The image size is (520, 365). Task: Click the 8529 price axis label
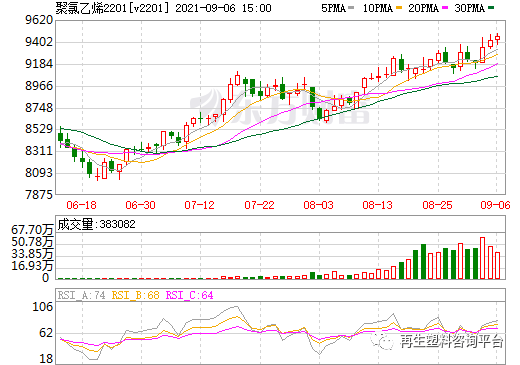coord(39,129)
